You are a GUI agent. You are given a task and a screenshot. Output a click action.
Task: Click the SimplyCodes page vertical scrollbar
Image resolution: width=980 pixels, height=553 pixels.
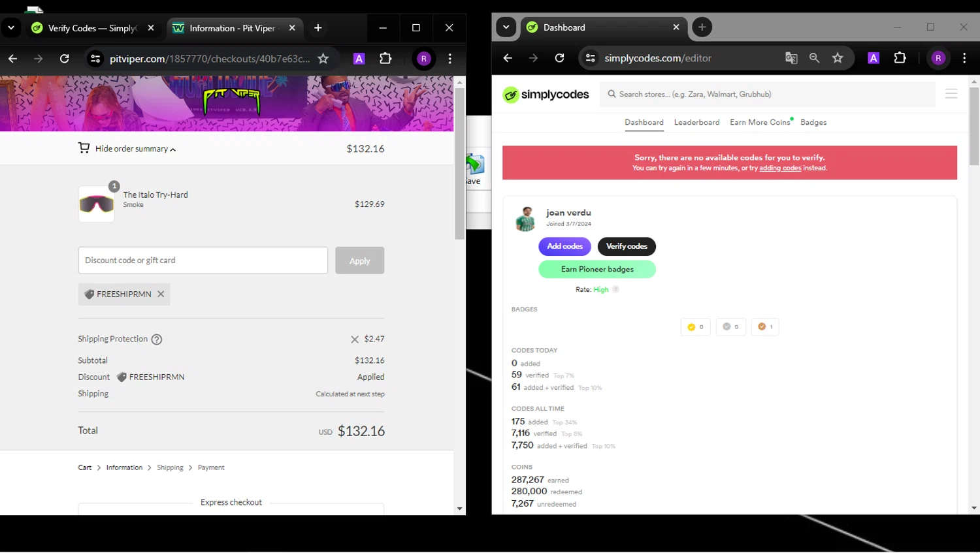pos(974,126)
